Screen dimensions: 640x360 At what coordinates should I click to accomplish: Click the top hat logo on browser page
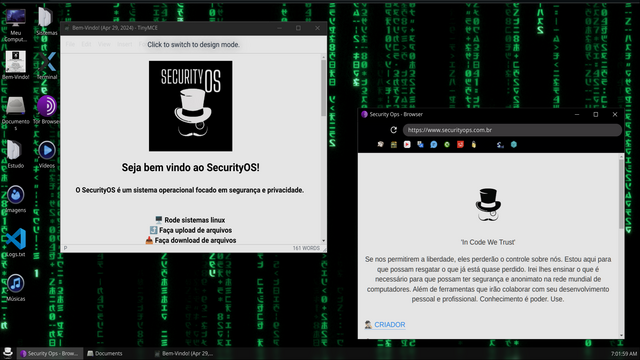488,204
